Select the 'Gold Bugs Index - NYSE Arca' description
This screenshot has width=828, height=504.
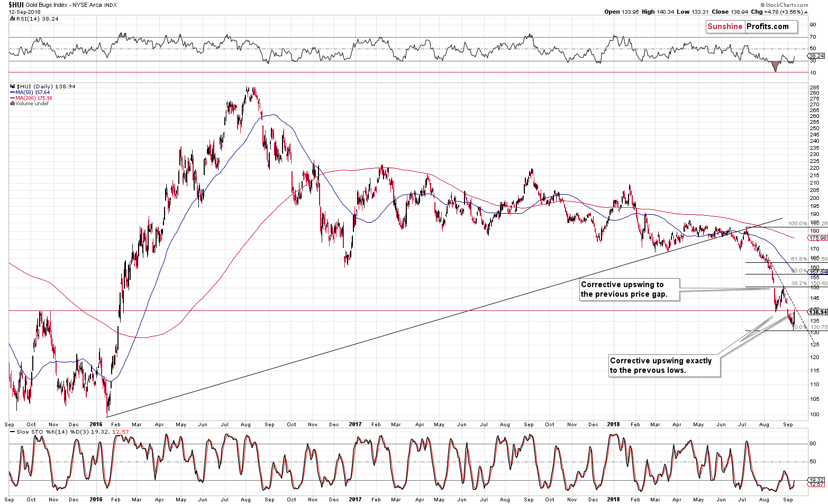pos(63,5)
